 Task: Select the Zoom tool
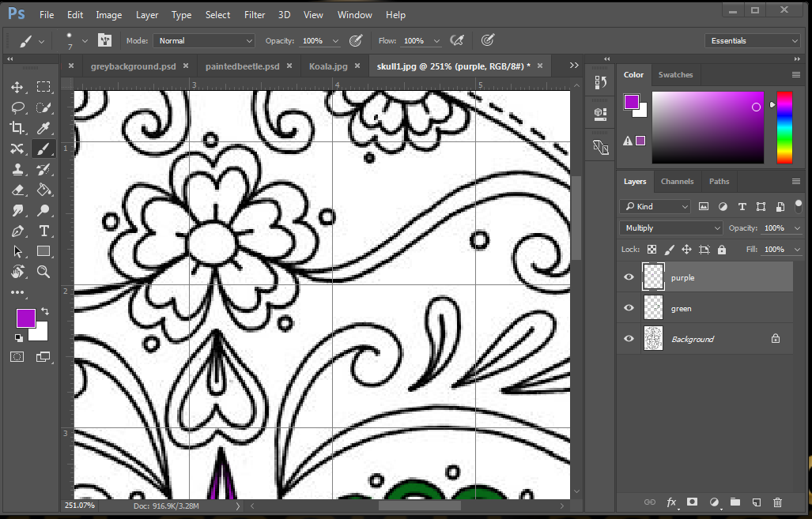43,272
